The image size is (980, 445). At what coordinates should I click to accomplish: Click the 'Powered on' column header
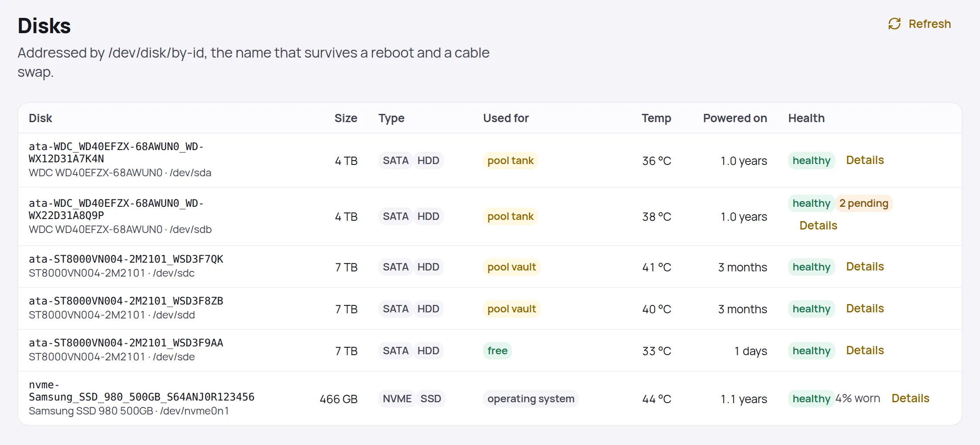click(x=735, y=118)
